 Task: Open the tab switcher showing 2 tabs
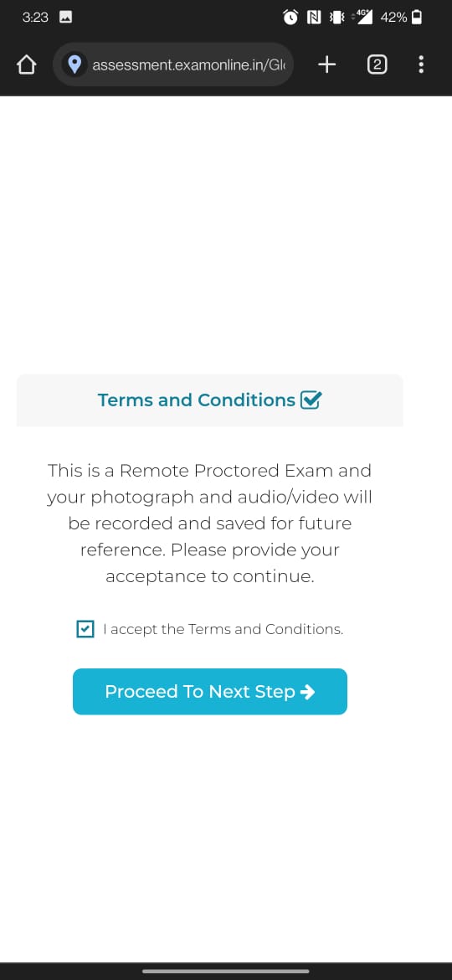point(377,64)
